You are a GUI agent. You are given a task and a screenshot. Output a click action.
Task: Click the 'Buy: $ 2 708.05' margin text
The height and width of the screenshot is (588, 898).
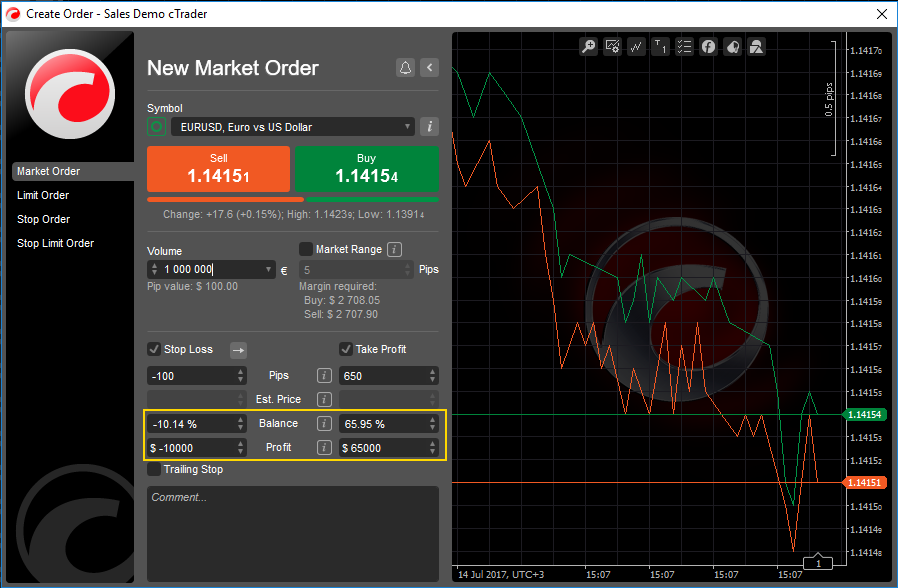pyautogui.click(x=342, y=300)
